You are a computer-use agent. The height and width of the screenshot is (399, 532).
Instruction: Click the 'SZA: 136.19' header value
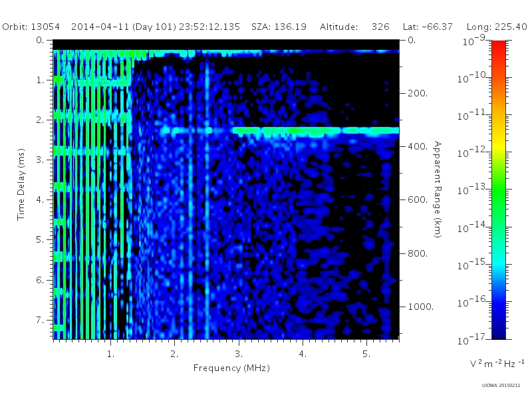click(x=279, y=27)
